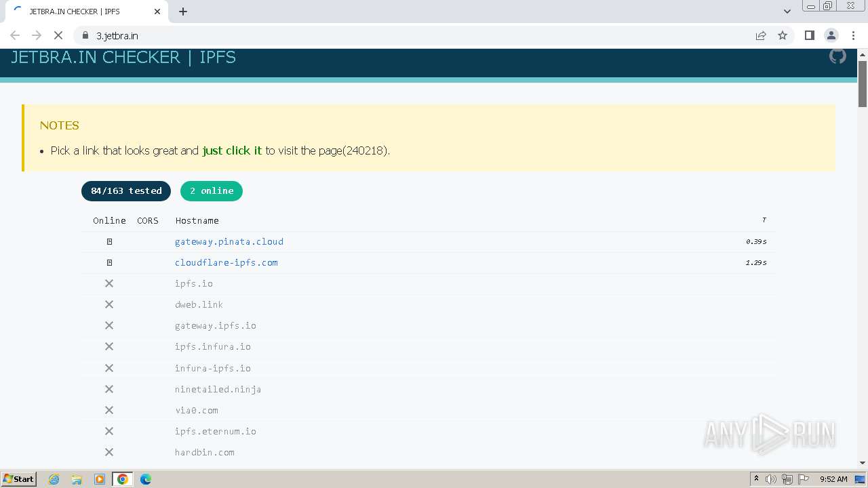Screen dimensions: 868x488
Task: Open the Chrome profile menu
Action: (831, 35)
